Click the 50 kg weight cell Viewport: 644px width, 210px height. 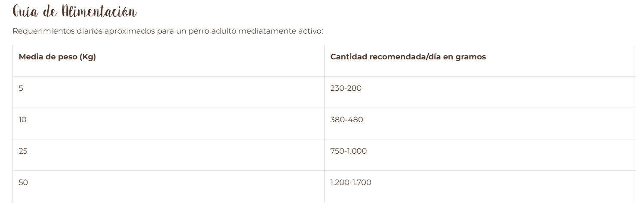[23, 182]
